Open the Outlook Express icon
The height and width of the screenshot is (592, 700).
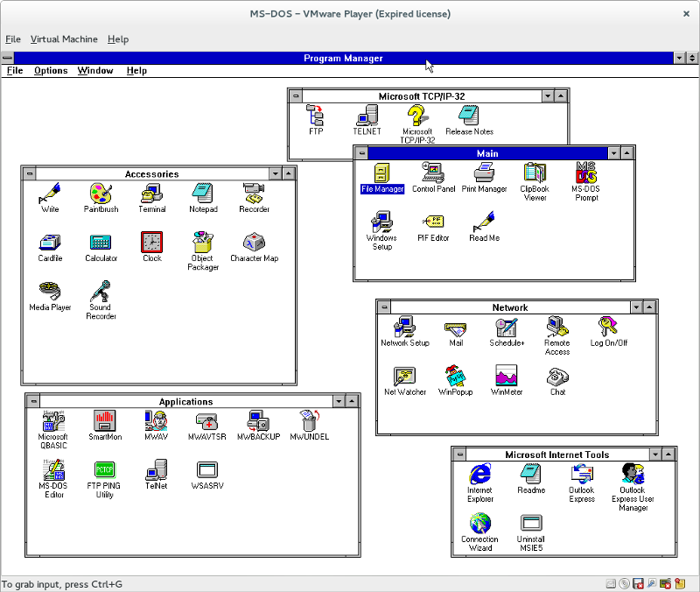582,475
